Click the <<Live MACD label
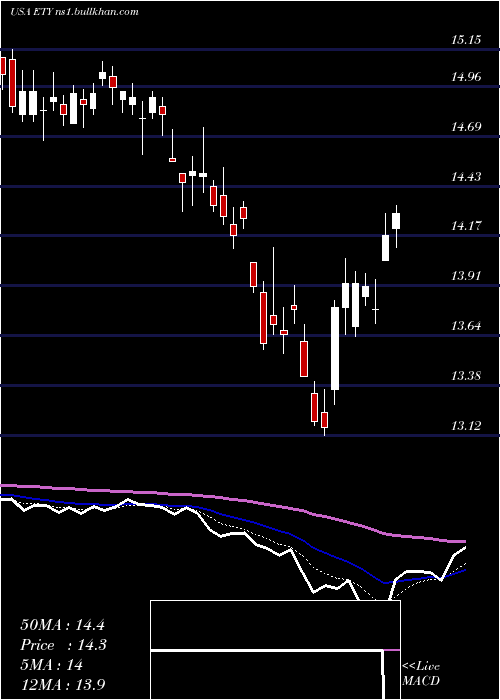500x700 pixels. point(421,673)
